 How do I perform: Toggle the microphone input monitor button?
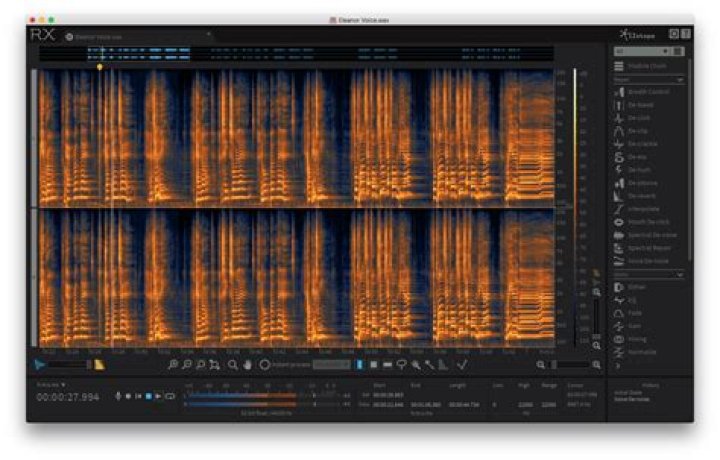(x=118, y=396)
